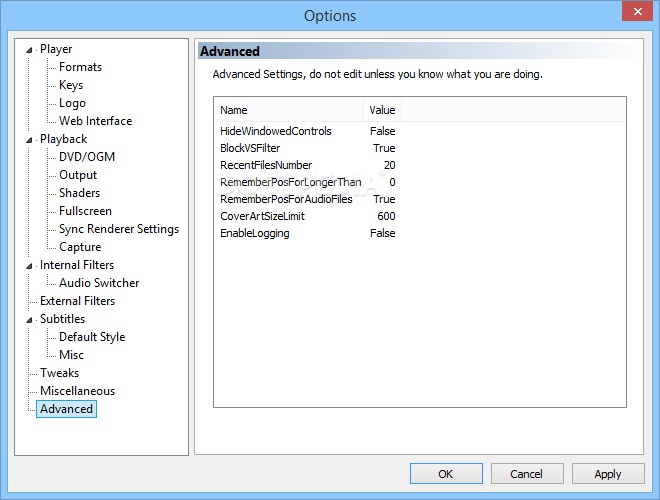
Task: Confirm changes with the OK button
Action: pyautogui.click(x=446, y=474)
